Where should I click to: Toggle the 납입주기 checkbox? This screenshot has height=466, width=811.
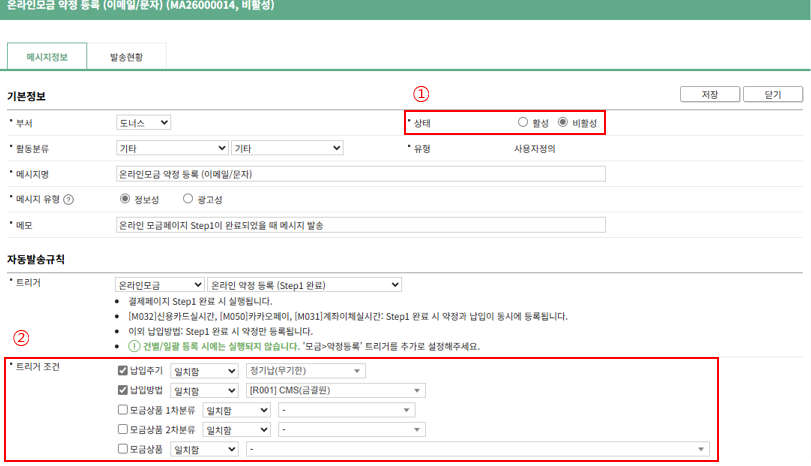(123, 370)
